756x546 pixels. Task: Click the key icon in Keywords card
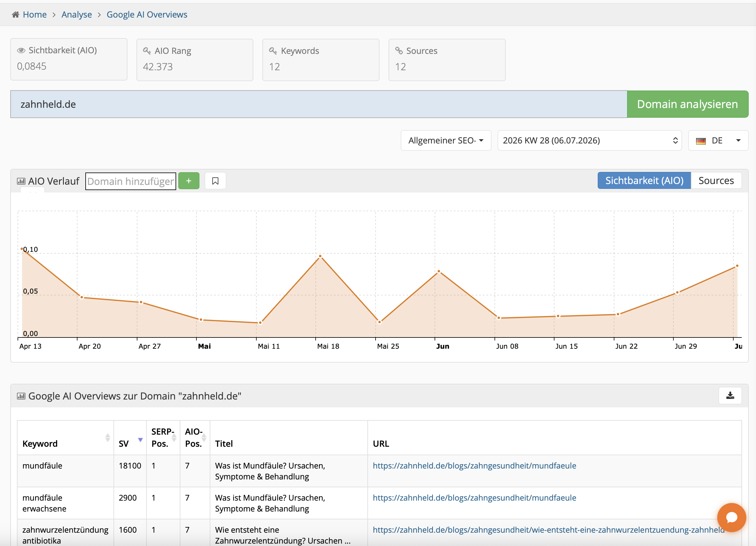[x=273, y=51]
